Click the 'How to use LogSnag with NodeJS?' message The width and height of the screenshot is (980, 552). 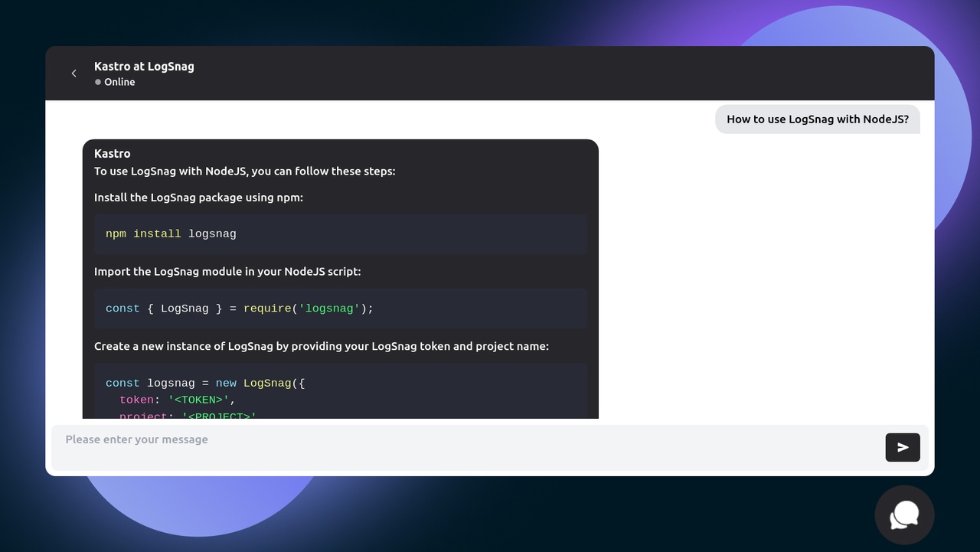818,119
